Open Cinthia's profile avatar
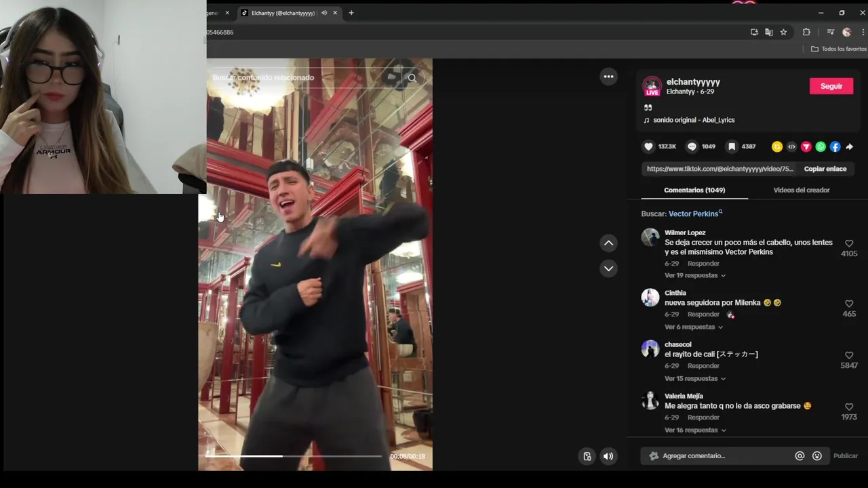Viewport: 868px width, 488px height. pyautogui.click(x=650, y=298)
